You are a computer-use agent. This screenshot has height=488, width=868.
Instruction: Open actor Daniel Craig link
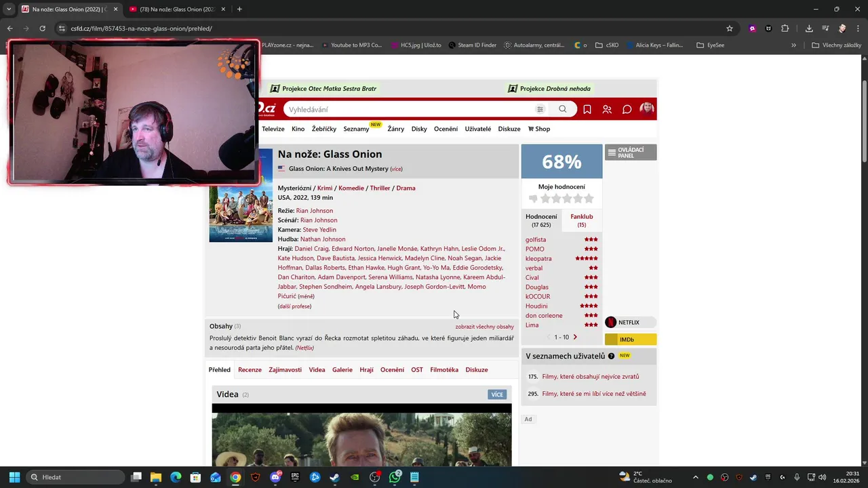click(x=311, y=249)
